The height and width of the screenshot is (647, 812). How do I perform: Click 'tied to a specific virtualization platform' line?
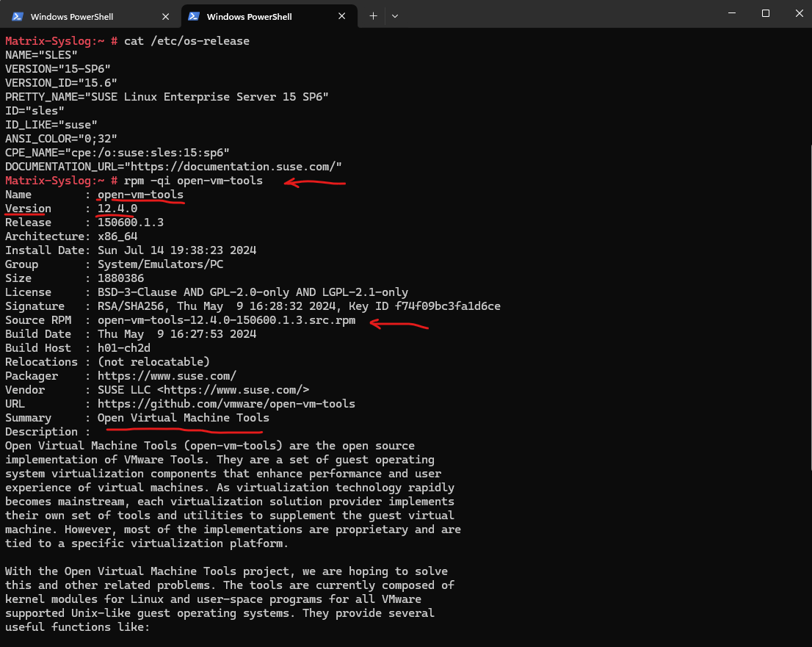click(147, 543)
